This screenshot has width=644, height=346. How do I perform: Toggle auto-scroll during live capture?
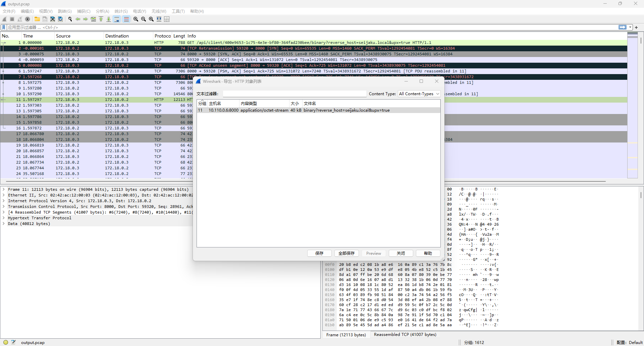tap(117, 19)
